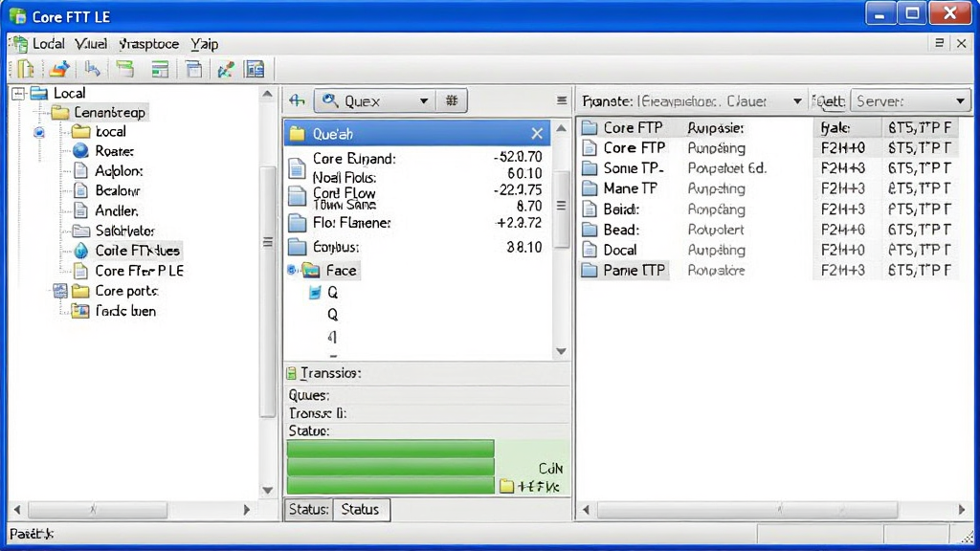This screenshot has width=980, height=551.
Task: Select the Cord Flow row
Action: tap(417, 194)
